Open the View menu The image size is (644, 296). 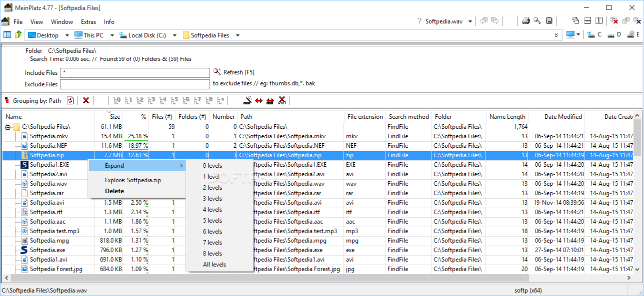coord(36,22)
